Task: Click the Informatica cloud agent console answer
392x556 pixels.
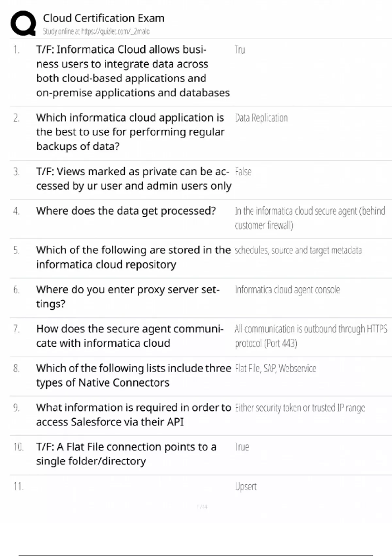Action: click(x=287, y=290)
